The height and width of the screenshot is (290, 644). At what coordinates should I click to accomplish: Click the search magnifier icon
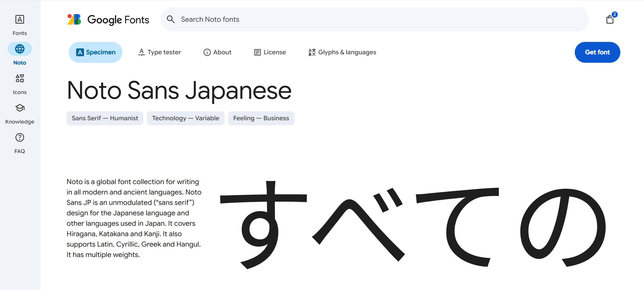point(171,19)
